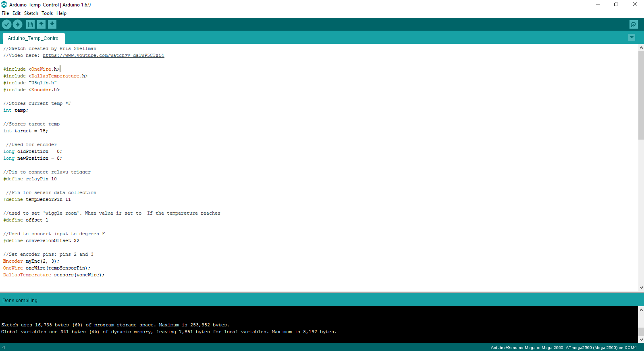Image resolution: width=644 pixels, height=351 pixels.
Task: Click the '#include <Encoder.h>' line
Action: click(31, 90)
